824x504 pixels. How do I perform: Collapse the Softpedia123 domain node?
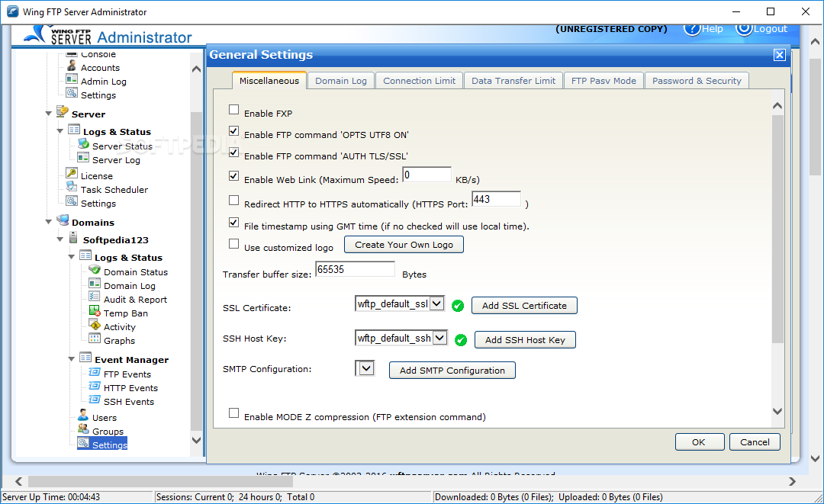tap(60, 239)
